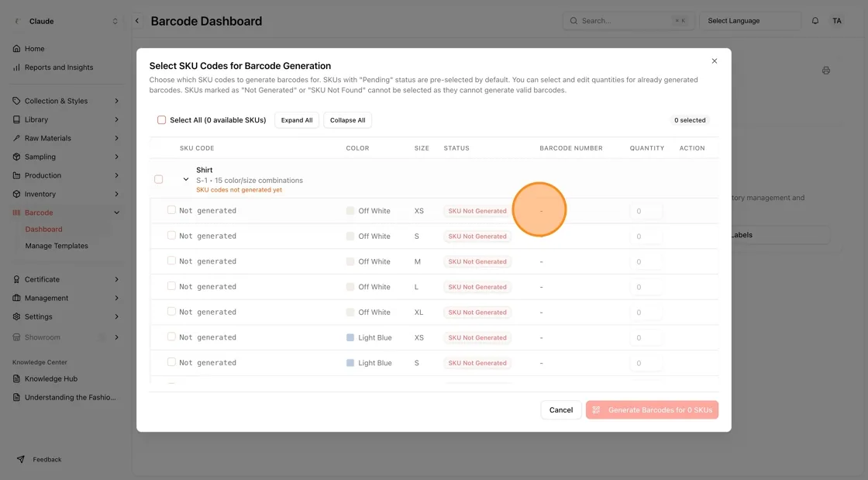Check the Off White XS row checkbox
This screenshot has width=868, height=480.
coord(171,210)
